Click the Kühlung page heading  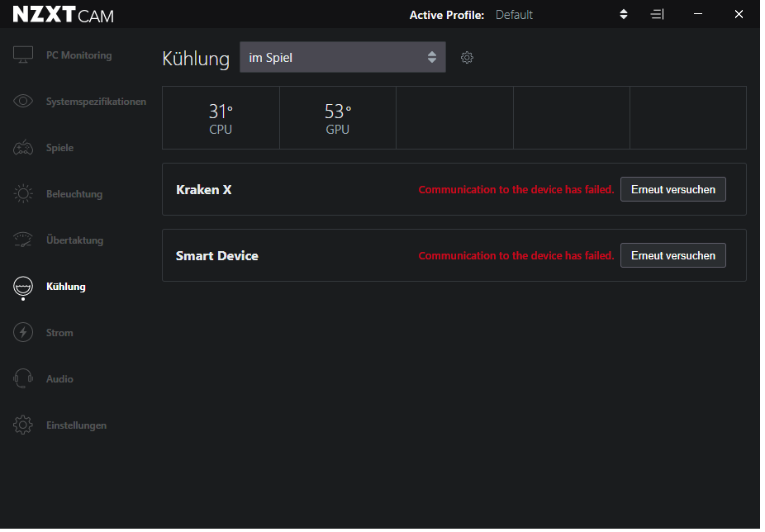point(196,59)
